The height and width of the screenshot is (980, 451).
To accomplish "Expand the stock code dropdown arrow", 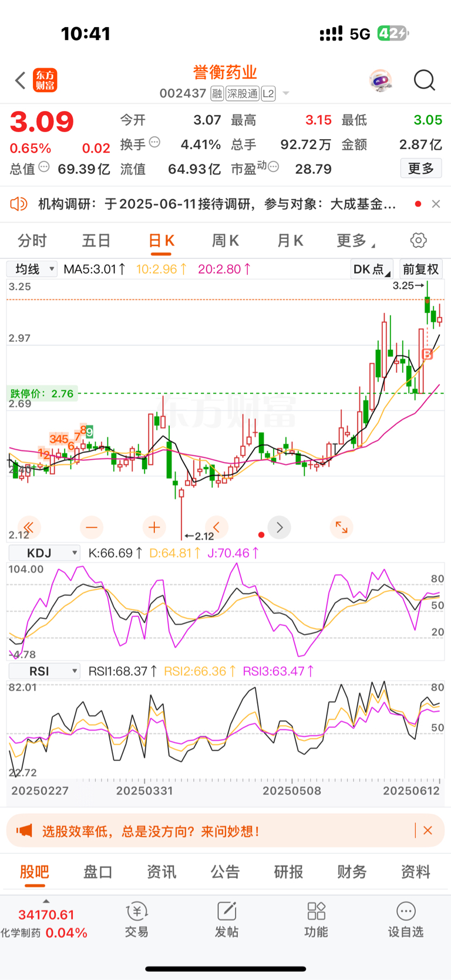I will click(286, 93).
